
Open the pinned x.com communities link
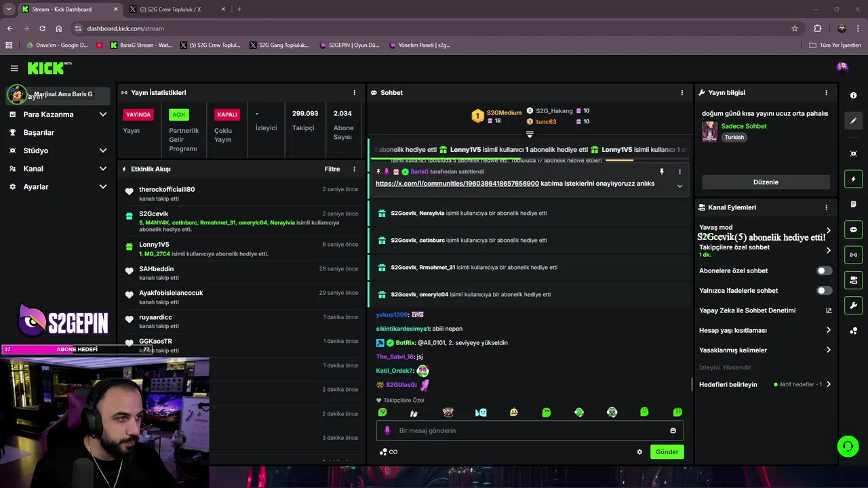457,184
